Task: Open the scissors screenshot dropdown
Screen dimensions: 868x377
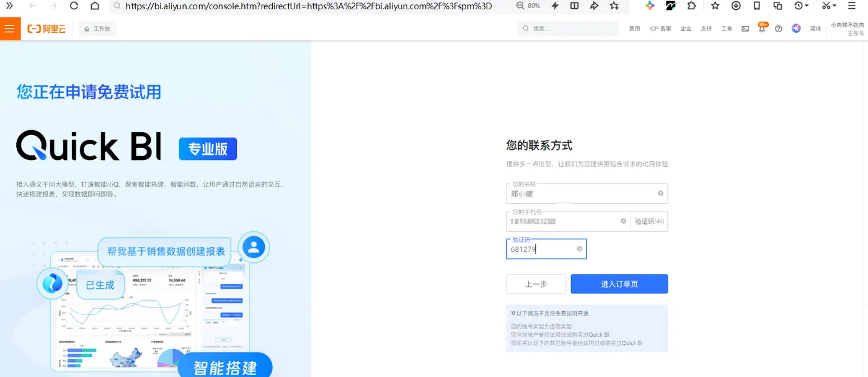Action: point(829,6)
